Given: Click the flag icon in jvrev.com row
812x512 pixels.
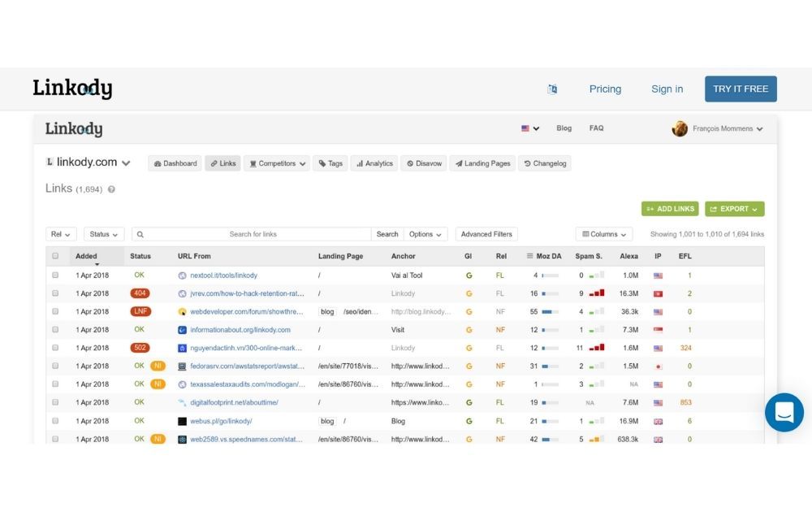Looking at the screenshot, I should (x=659, y=294).
